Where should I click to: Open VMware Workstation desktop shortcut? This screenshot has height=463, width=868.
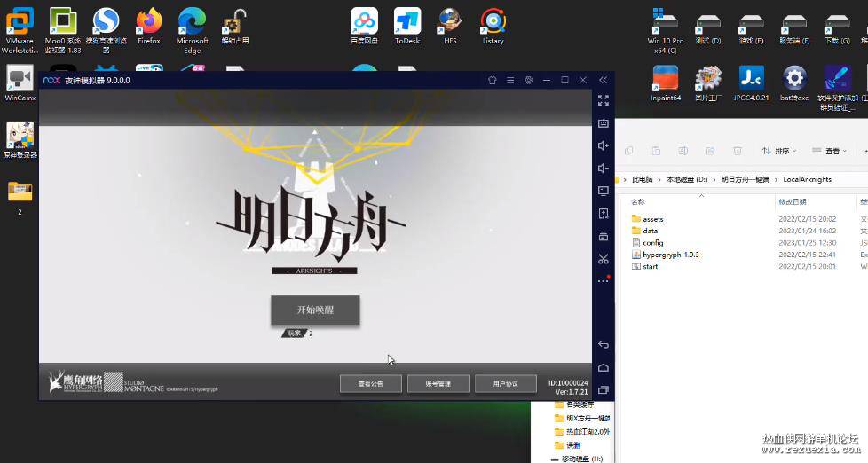coord(20,30)
